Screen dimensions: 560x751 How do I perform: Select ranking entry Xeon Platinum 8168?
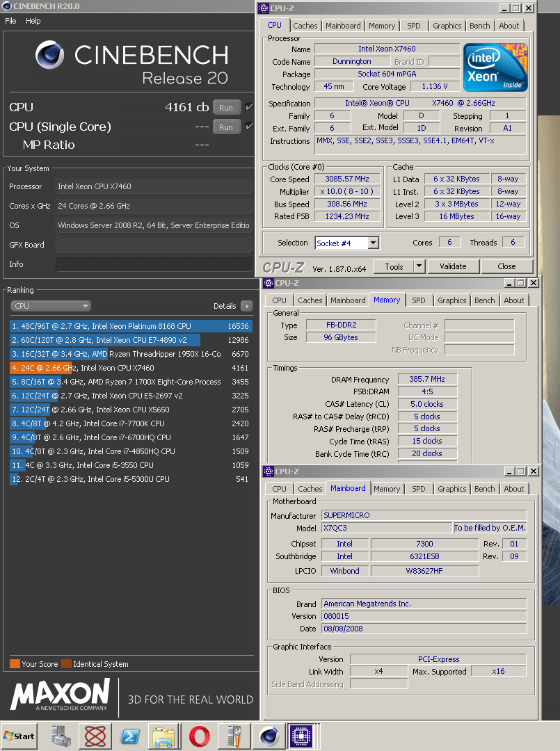click(131, 326)
